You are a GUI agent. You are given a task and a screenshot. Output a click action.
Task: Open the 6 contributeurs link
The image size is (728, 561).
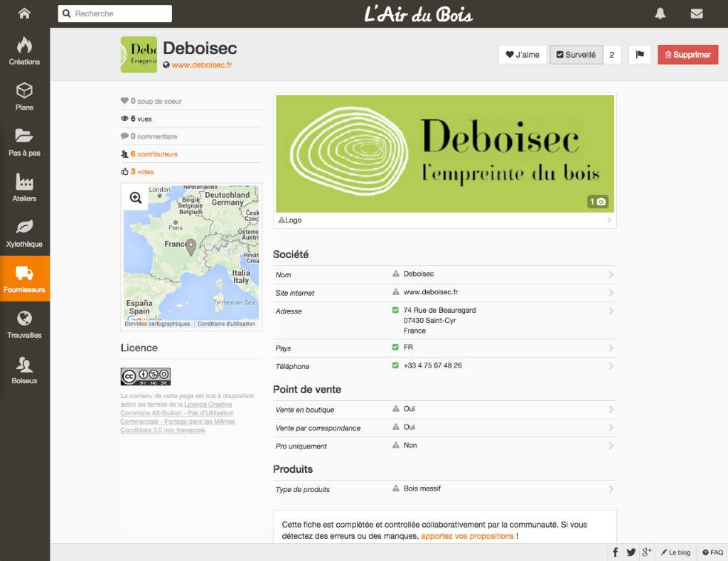click(x=154, y=154)
